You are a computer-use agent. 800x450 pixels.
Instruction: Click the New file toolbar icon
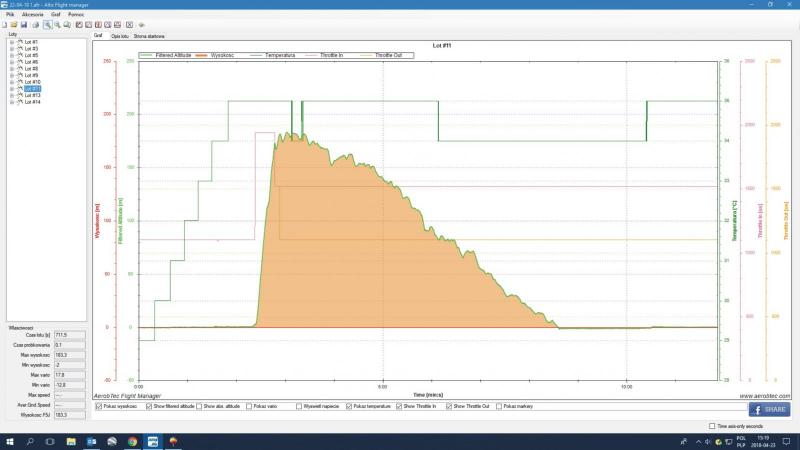(5, 24)
